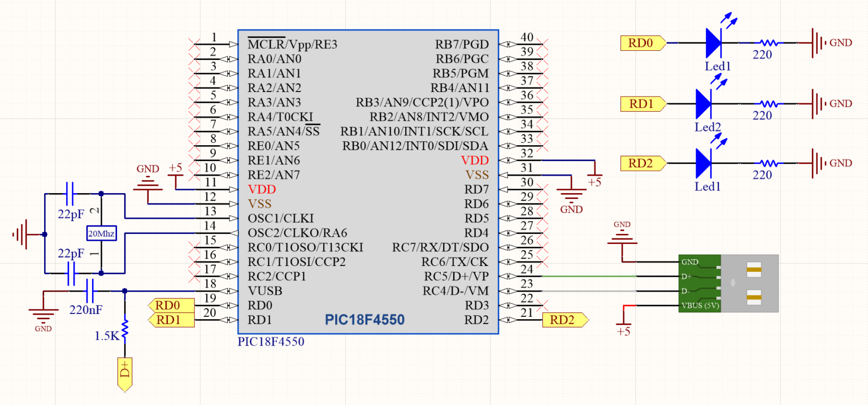Click the RB0/AN12/INT0/SDI/SDA pin name
Image resolution: width=868 pixels, height=405 pixels.
click(x=415, y=146)
